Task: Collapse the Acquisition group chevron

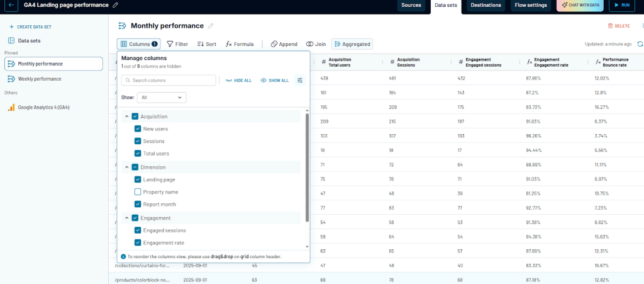Action: (127, 116)
